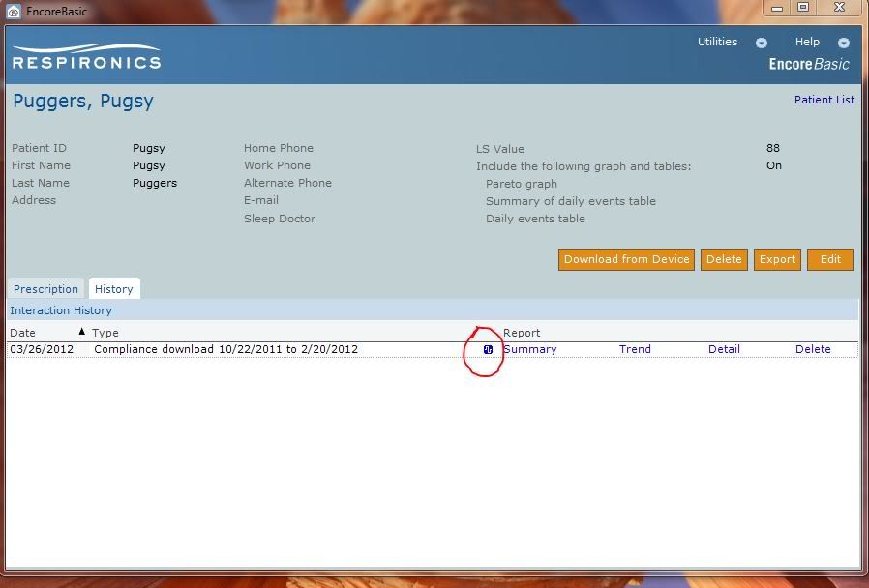
Task: Open the Help dropdown arrow
Action: [844, 43]
